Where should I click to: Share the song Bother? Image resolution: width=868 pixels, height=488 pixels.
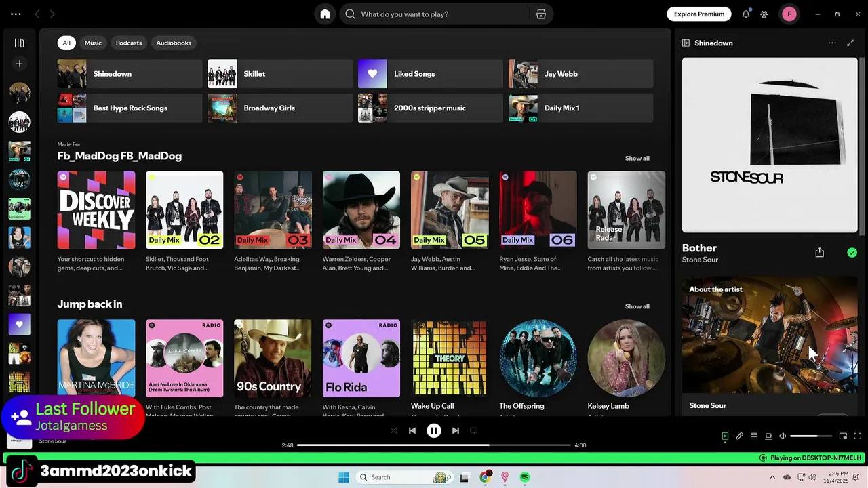tap(819, 253)
